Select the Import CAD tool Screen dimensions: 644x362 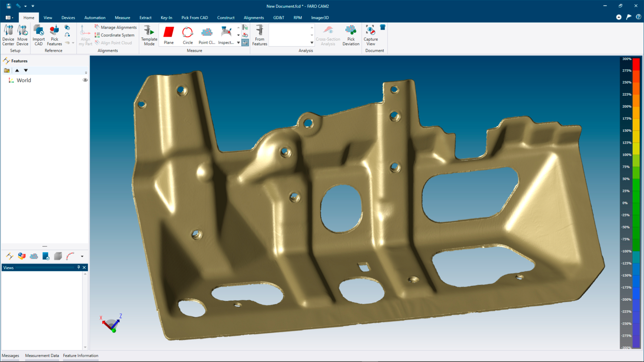39,35
